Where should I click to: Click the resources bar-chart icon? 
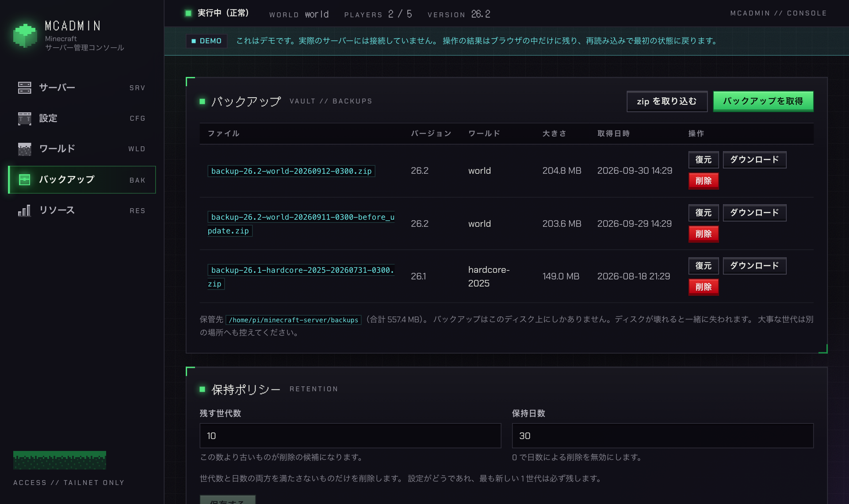coord(25,210)
